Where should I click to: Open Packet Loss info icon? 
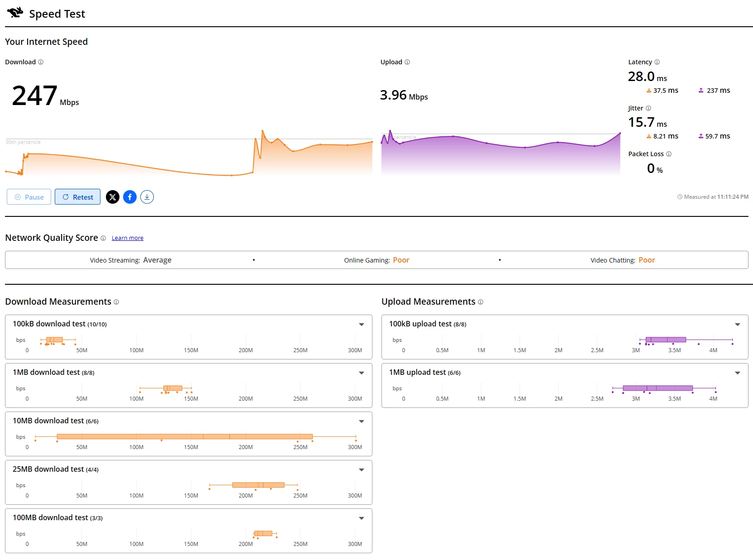[669, 154]
